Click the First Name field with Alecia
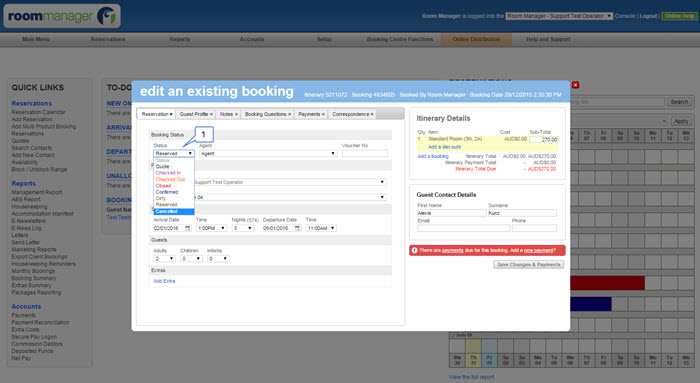The width and height of the screenshot is (700, 383). [451, 213]
